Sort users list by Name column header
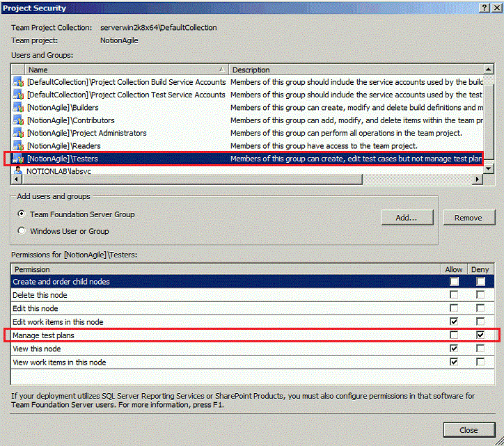504x446 pixels. point(126,70)
